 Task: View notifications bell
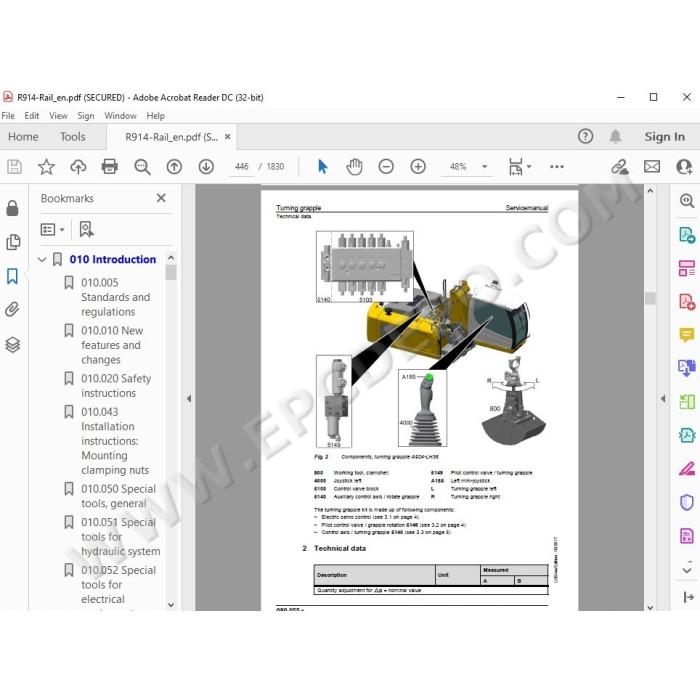[x=616, y=136]
